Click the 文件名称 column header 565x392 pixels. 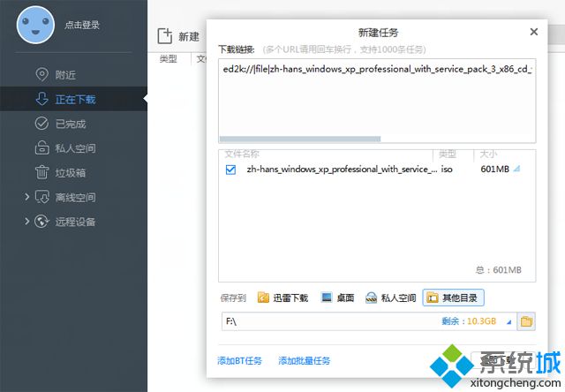pyautogui.click(x=242, y=155)
